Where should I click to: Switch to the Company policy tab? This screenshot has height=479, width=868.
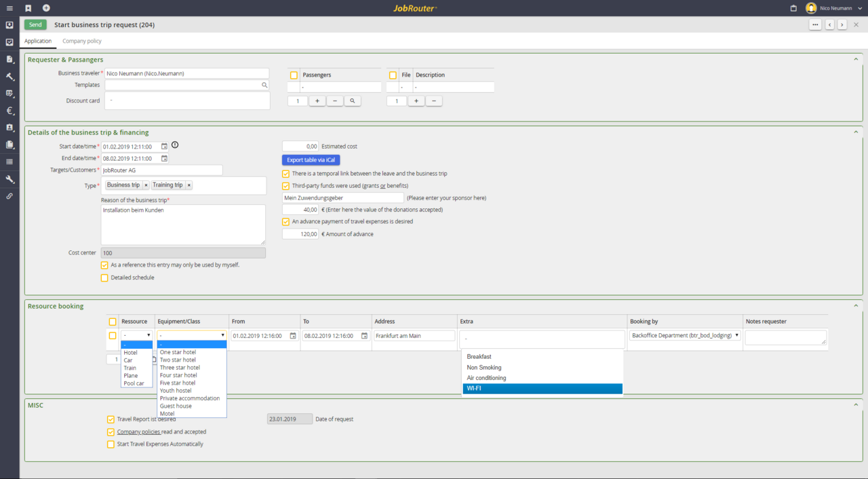tap(82, 41)
